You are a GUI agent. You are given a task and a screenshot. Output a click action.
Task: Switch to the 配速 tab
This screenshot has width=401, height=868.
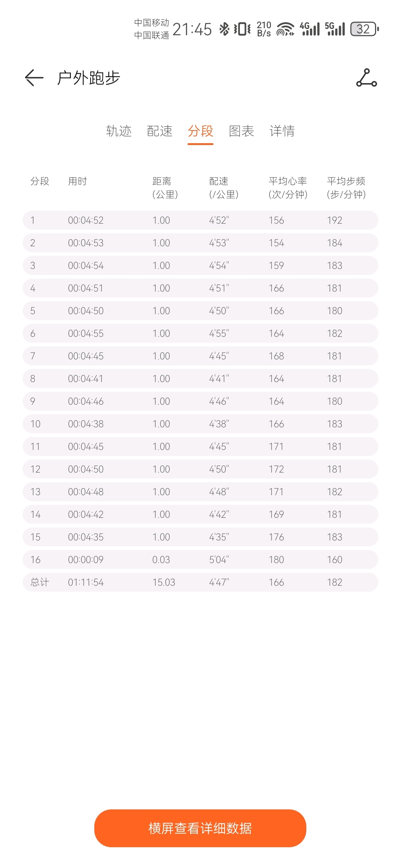coord(160,131)
